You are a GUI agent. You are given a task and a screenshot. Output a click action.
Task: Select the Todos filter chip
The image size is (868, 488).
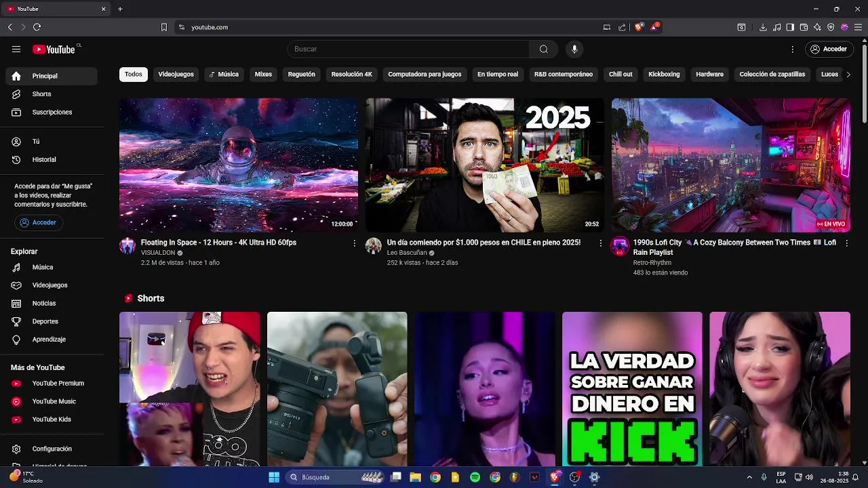(x=134, y=75)
